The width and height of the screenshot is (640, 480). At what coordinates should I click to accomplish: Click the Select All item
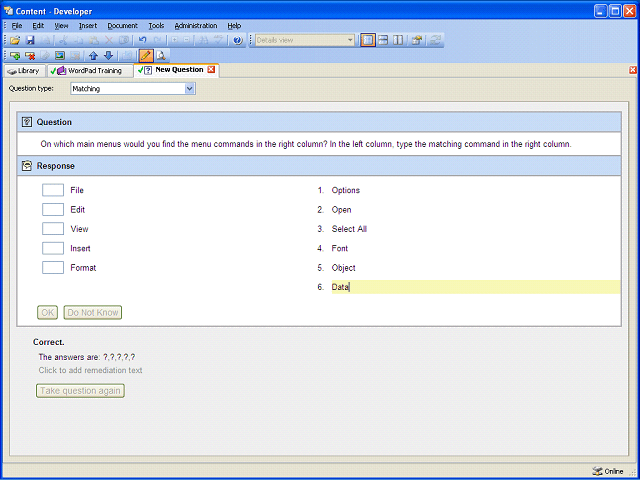tap(349, 229)
